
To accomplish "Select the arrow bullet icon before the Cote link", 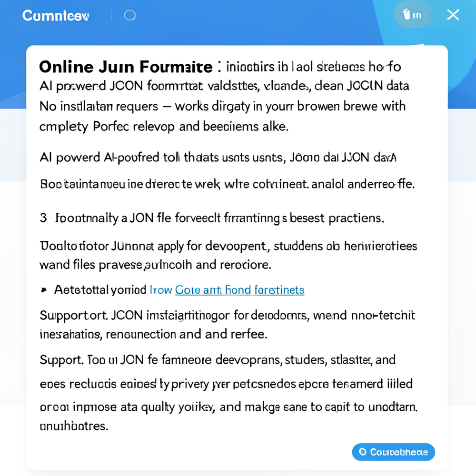I will pos(44,289).
